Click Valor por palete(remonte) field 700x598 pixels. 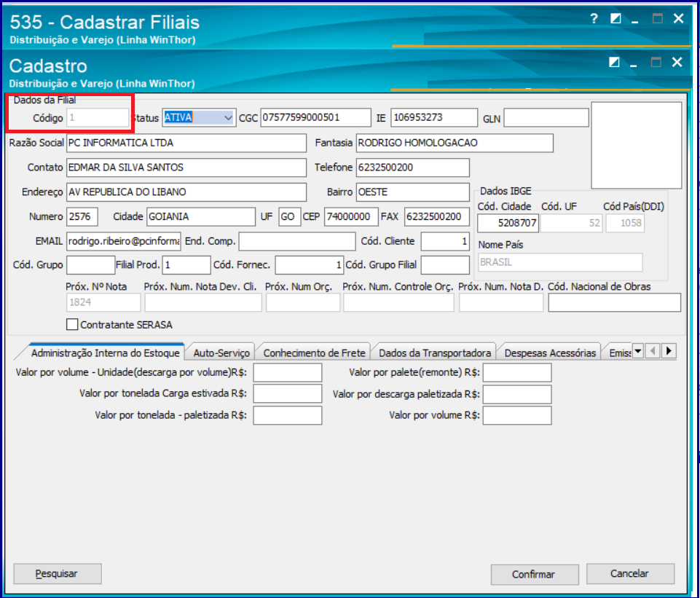pyautogui.click(x=517, y=373)
